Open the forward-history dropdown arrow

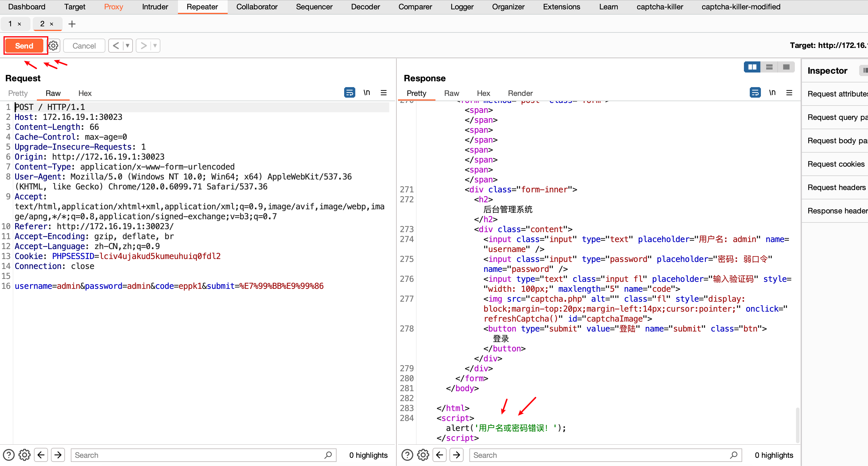tap(155, 45)
